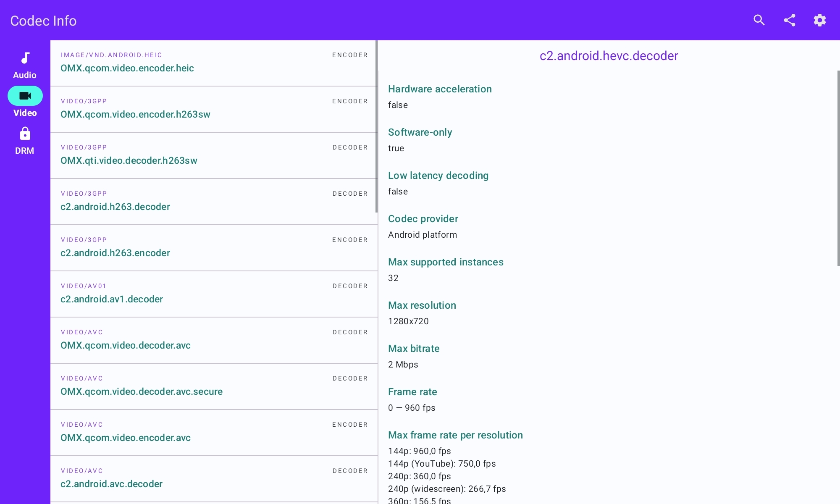Click the VIDEO/AV01 mime type label
Screen dimensions: 840x504
tap(83, 286)
